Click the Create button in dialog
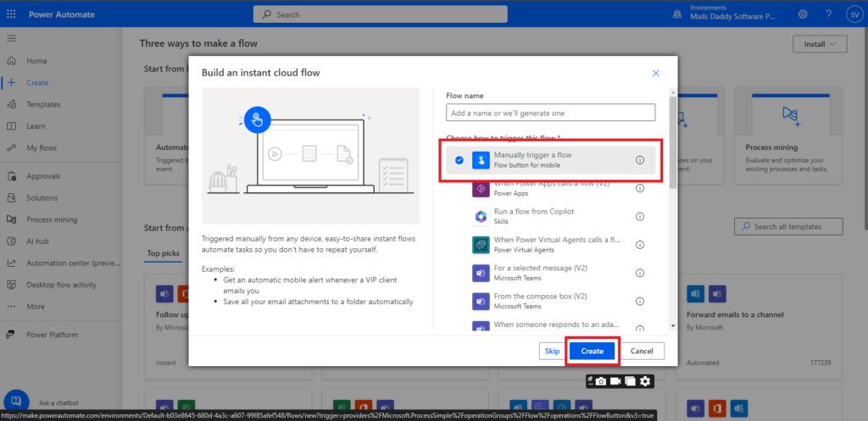Viewport: 868px width, 421px height. [x=592, y=351]
